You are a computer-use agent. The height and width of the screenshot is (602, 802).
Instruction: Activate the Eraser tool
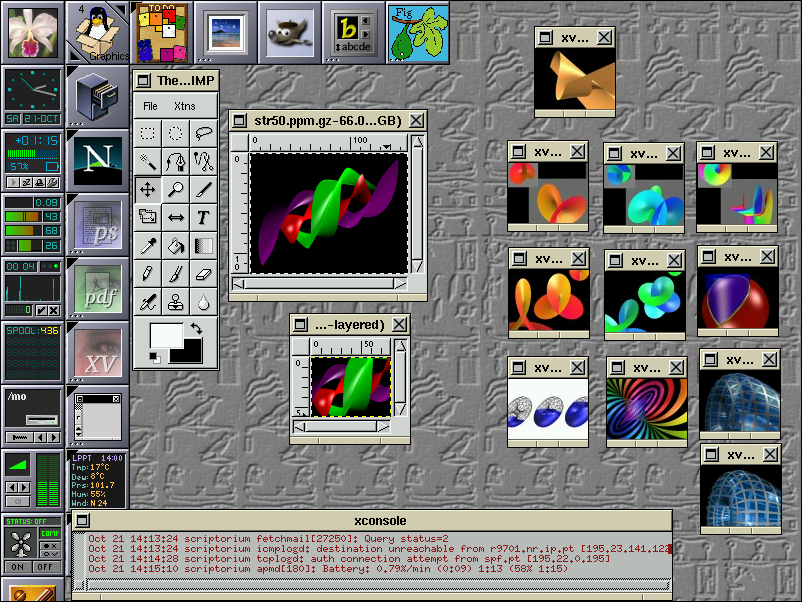203,273
